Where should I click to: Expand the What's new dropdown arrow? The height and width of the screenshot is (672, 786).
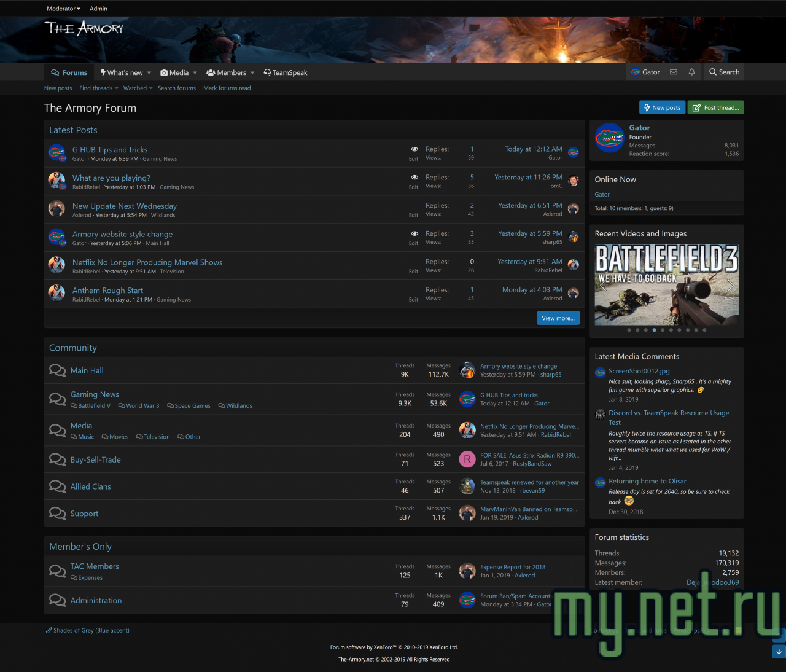pos(149,72)
